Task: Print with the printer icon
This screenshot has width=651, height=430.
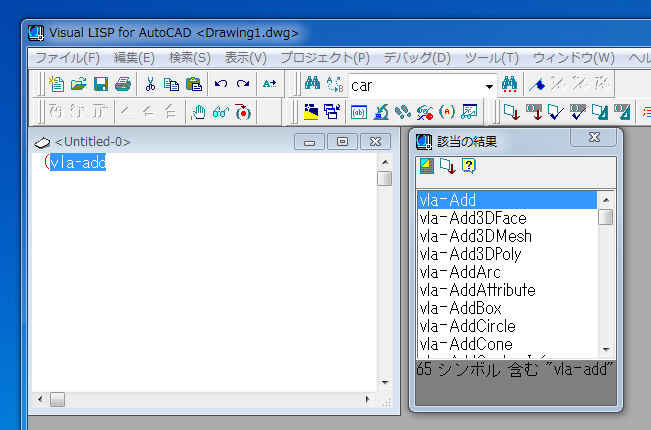Action: [x=123, y=84]
